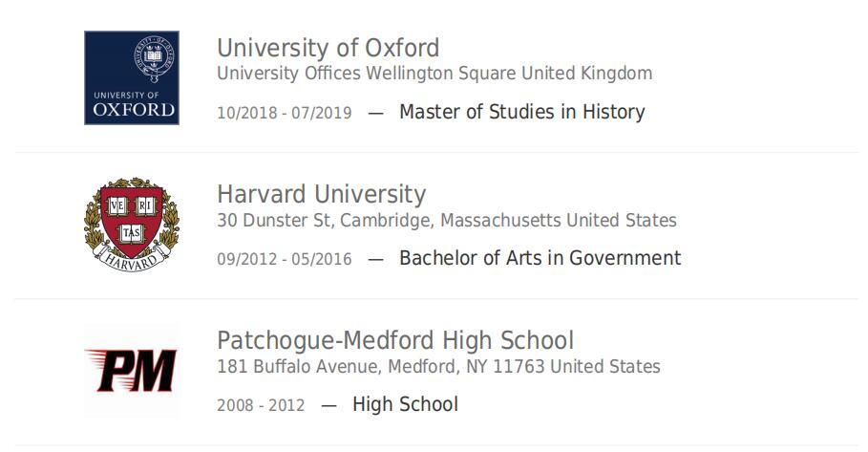Viewport: 868px width, 452px height.
Task: Click the Patchogue-Medford PM logo
Action: [132, 371]
